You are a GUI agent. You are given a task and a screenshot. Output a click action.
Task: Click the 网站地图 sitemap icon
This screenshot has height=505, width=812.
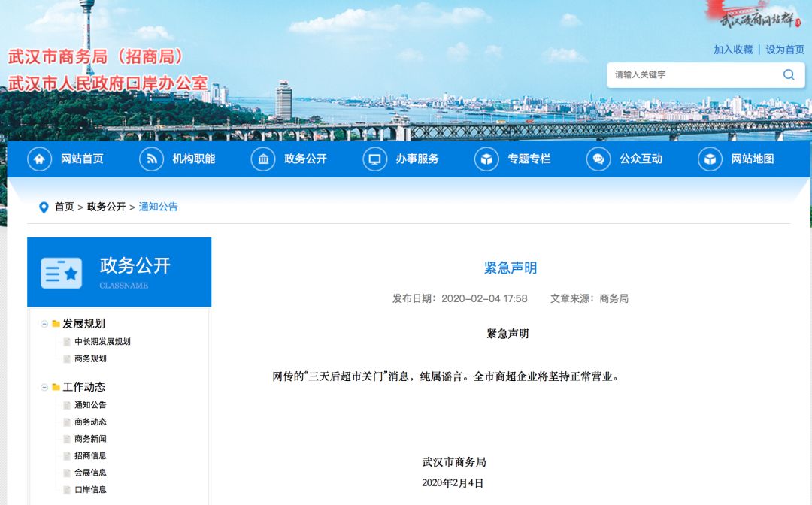[x=709, y=159]
